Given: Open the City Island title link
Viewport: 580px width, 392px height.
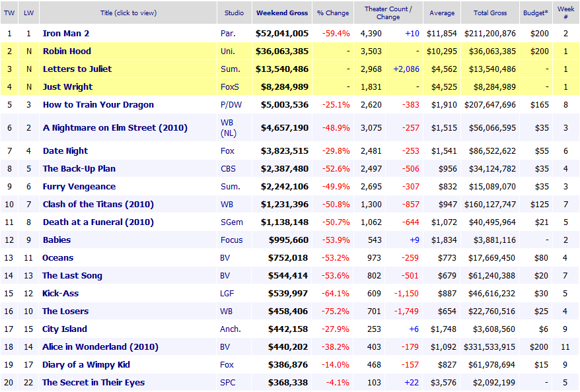Looking at the screenshot, I should pos(64,329).
